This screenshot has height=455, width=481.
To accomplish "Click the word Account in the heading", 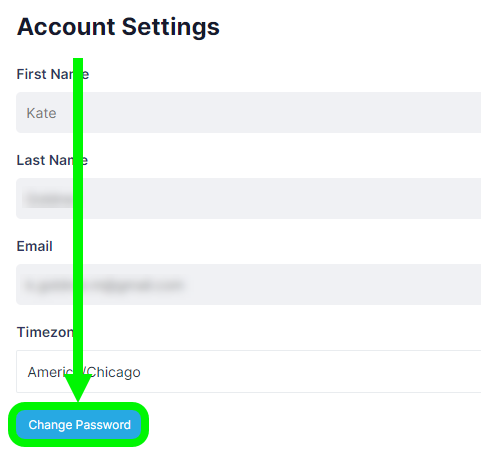I will pyautogui.click(x=66, y=27).
